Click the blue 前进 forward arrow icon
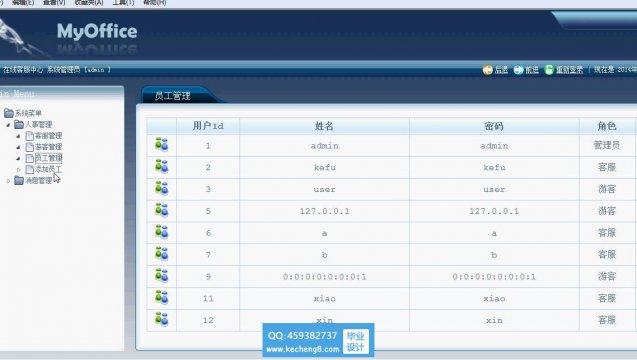Image resolution: width=637 pixels, height=360 pixels. pyautogui.click(x=518, y=70)
